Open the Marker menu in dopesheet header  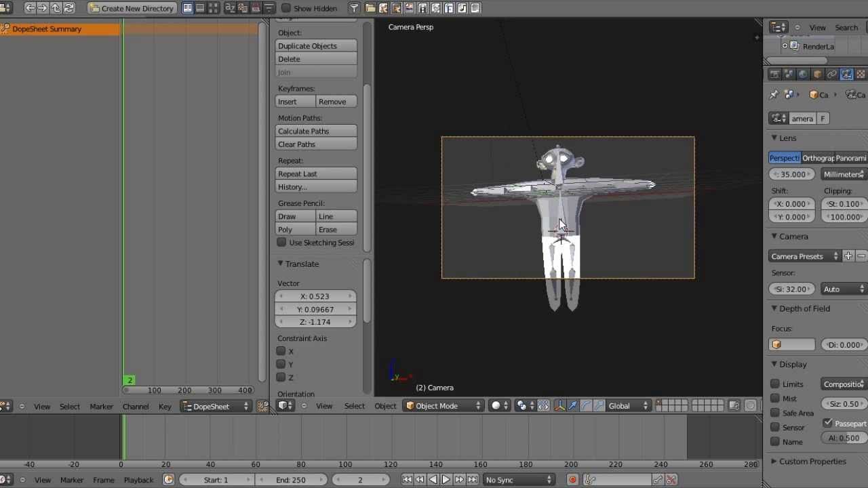pos(101,407)
